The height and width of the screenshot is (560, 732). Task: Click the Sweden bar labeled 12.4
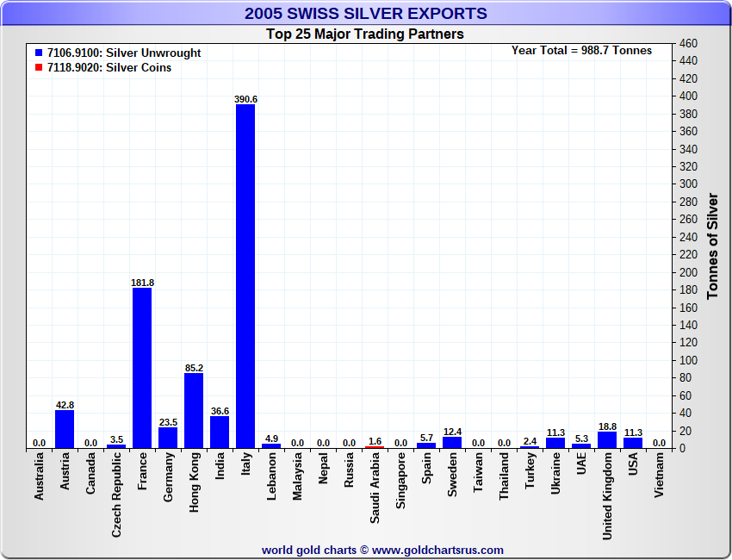pos(452,443)
